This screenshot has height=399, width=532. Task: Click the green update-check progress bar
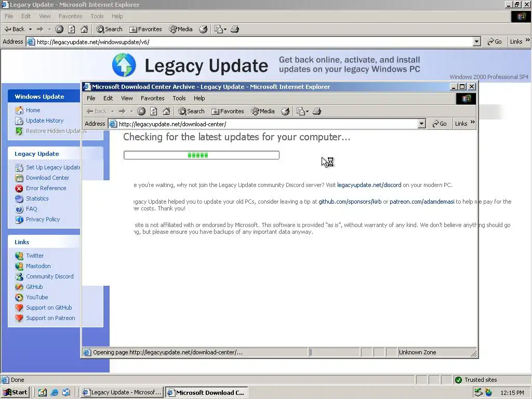(202, 155)
